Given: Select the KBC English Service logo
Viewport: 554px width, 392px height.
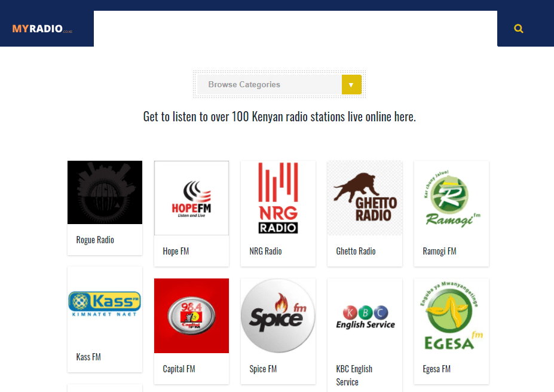Looking at the screenshot, I should point(365,316).
